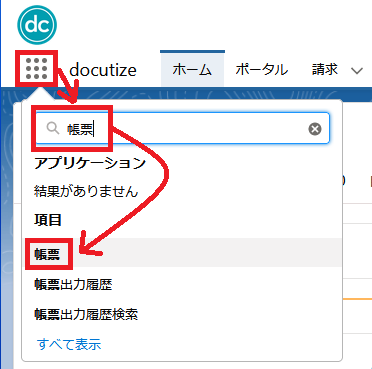372x369 pixels.
Task: Open the App Launcher nine-dot icon
Action: click(37, 69)
